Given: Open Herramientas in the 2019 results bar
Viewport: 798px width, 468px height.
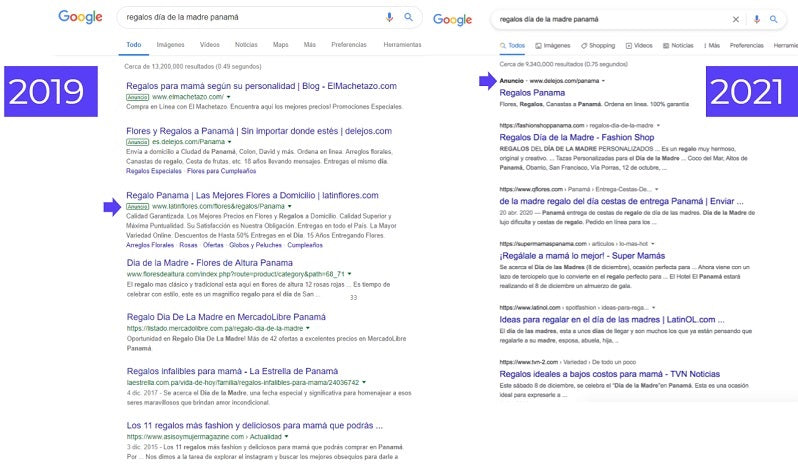Looking at the screenshot, I should [x=403, y=45].
